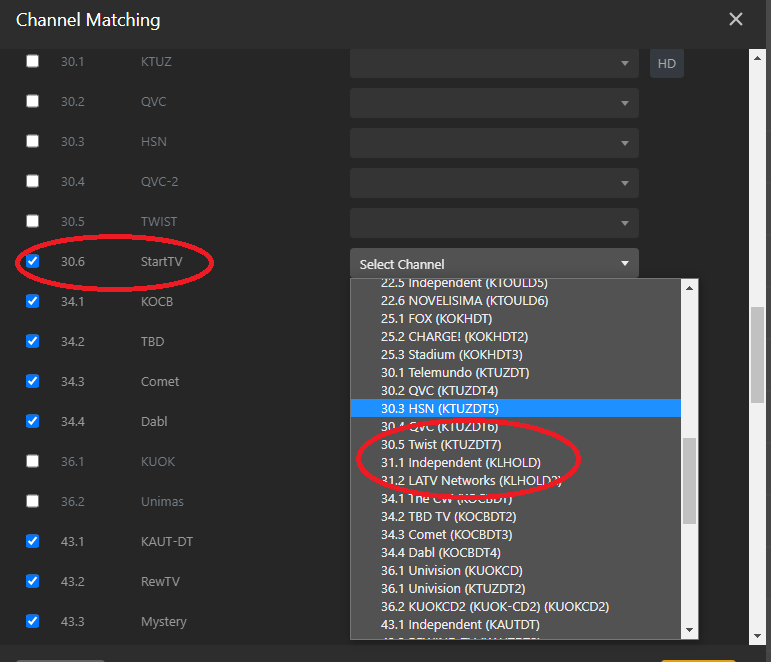Collapse the Select Channel dropdown for StartTV

coord(494,263)
